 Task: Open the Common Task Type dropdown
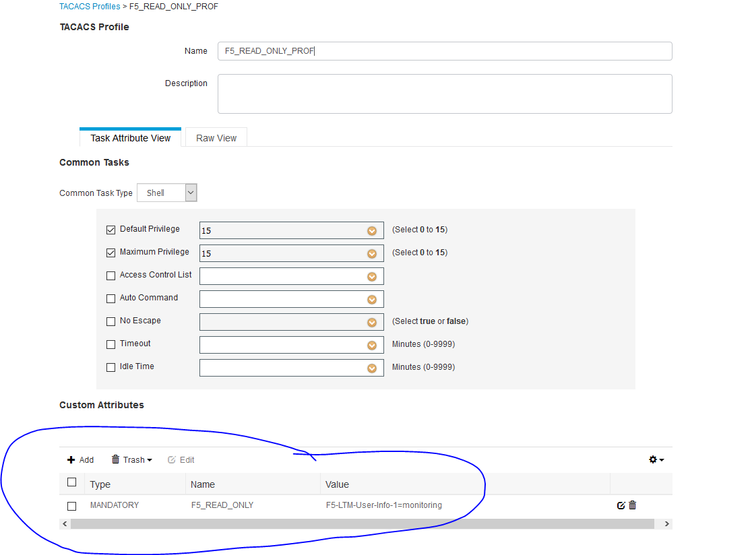click(x=167, y=193)
